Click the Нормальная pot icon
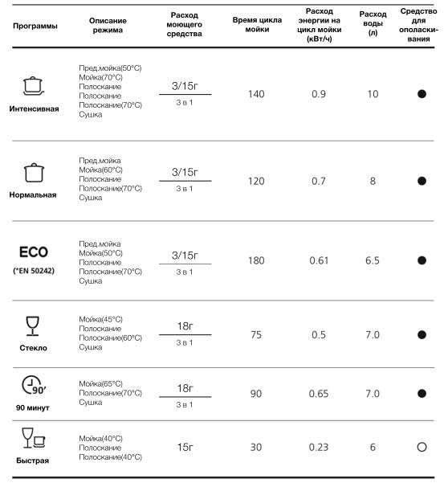This screenshot has width=448, height=483. 34,173
